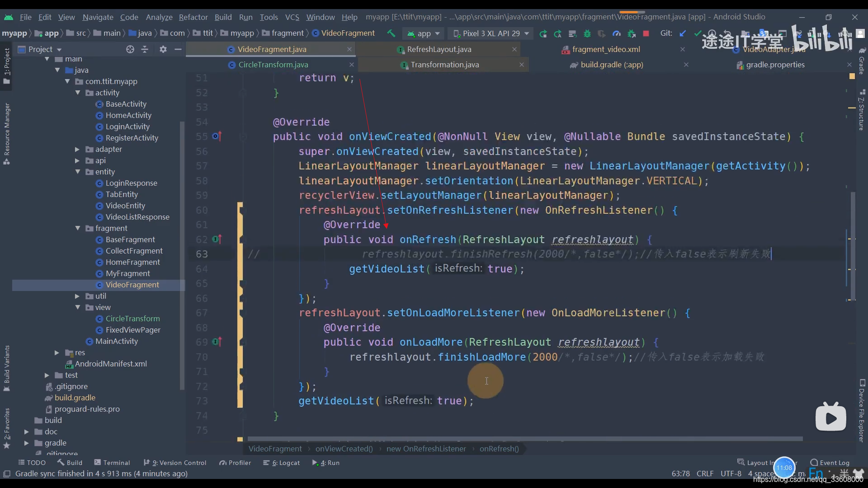Open Resource Manager side panel
Screen dimensions: 868x488
[7, 134]
